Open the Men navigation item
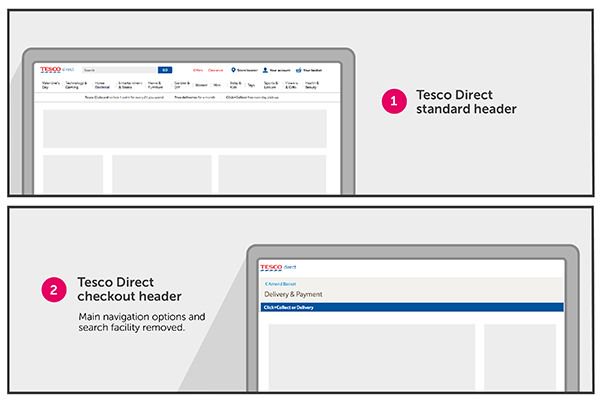The height and width of the screenshot is (403, 600). click(x=217, y=85)
